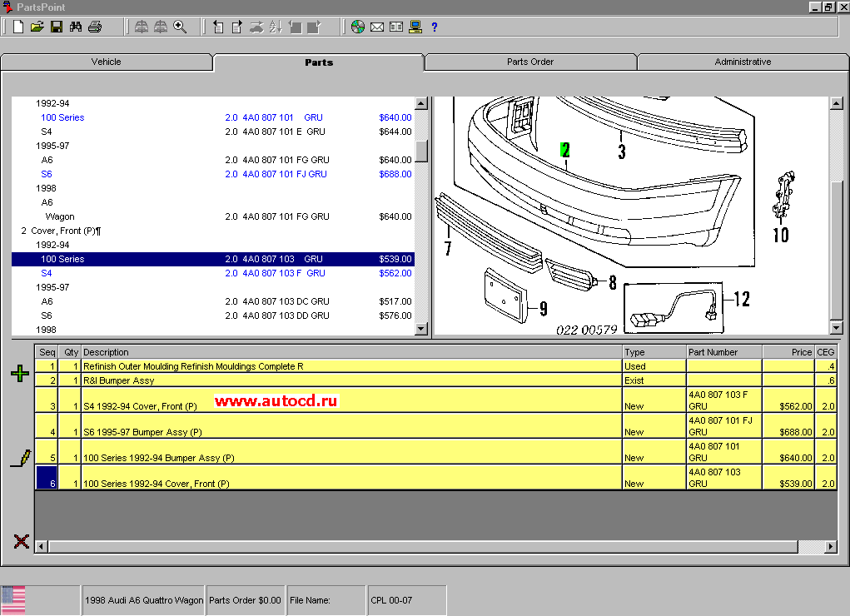This screenshot has width=850, height=616.
Task: Open mail with the envelope icon
Action: click(377, 27)
